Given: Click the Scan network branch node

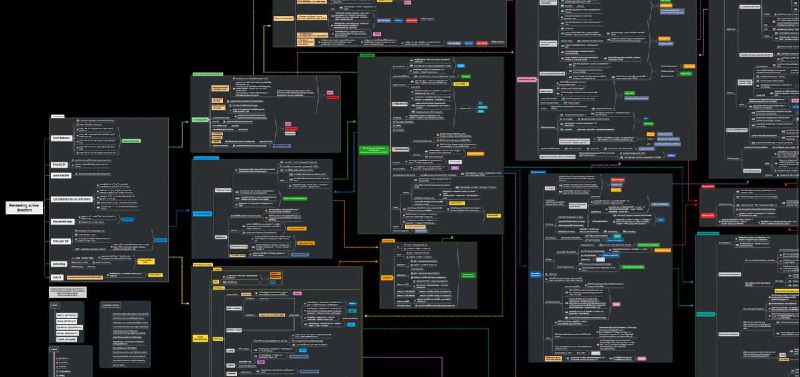Looking at the screenshot, I should click(62, 138).
